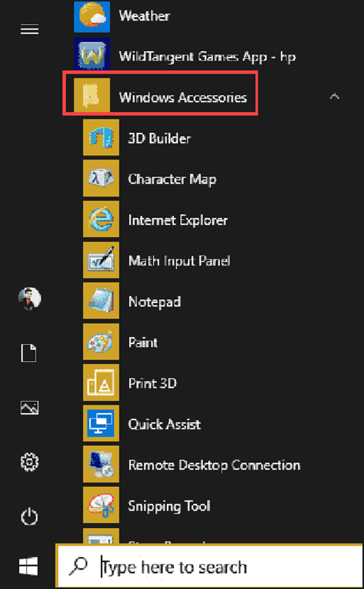Open the Weather app icon

pos(92,17)
